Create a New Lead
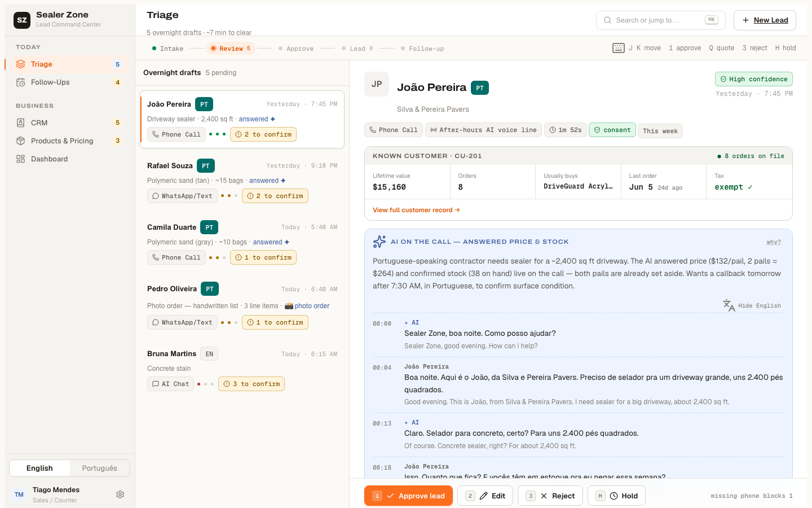 coord(765,20)
